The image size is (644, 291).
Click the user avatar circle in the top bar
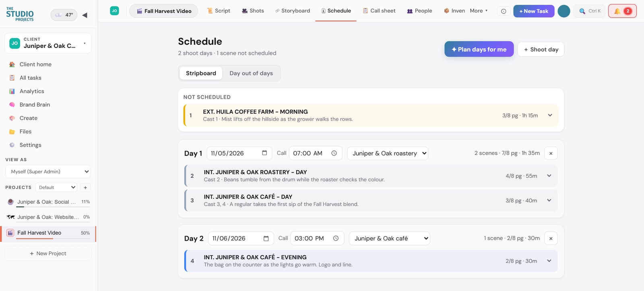[x=563, y=11]
